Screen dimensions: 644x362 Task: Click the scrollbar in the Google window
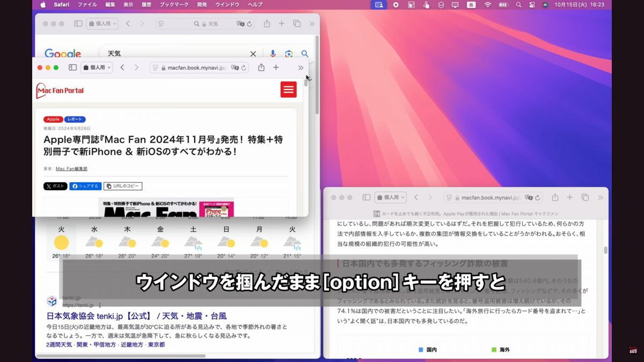click(317, 75)
